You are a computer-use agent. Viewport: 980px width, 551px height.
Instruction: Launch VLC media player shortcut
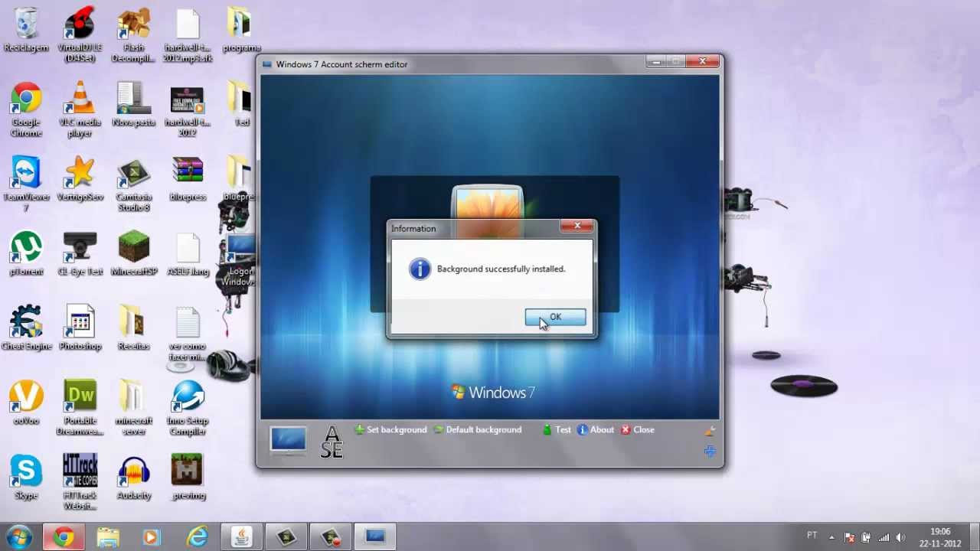(80, 109)
